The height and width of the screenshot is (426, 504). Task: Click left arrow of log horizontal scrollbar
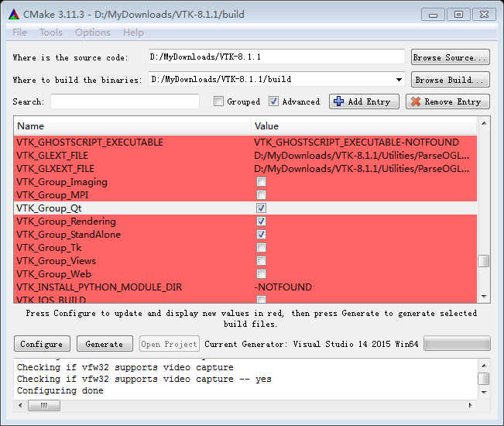21,405
